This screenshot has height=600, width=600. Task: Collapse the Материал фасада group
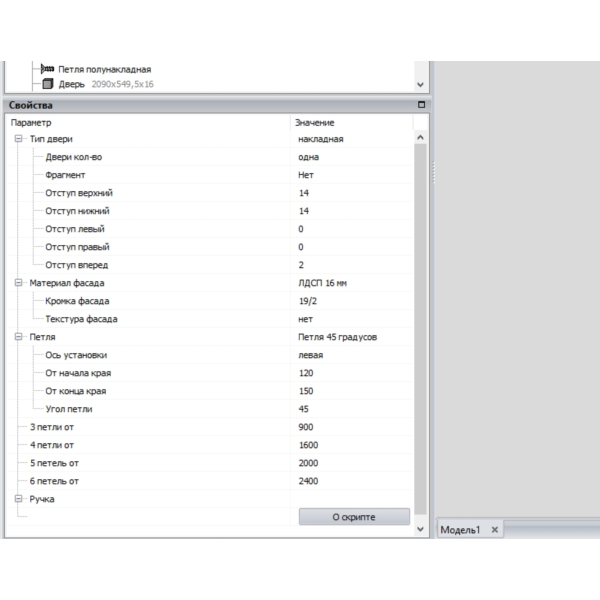pyautogui.click(x=18, y=283)
